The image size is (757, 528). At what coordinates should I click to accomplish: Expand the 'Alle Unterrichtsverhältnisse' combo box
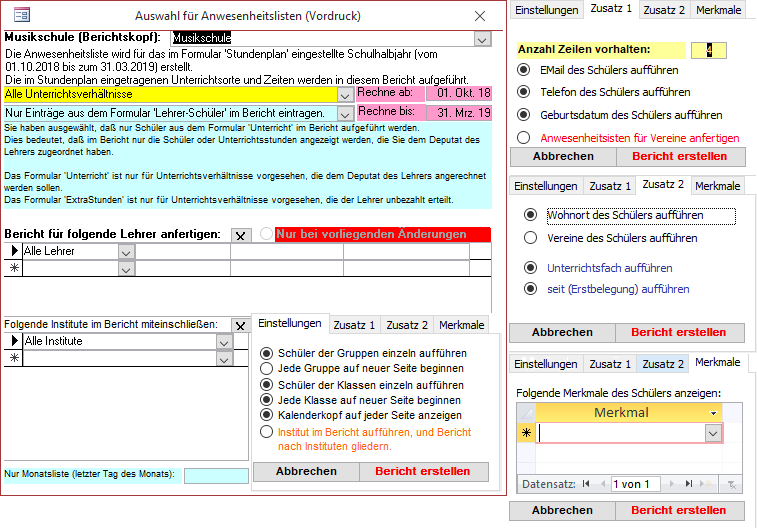tap(345, 94)
